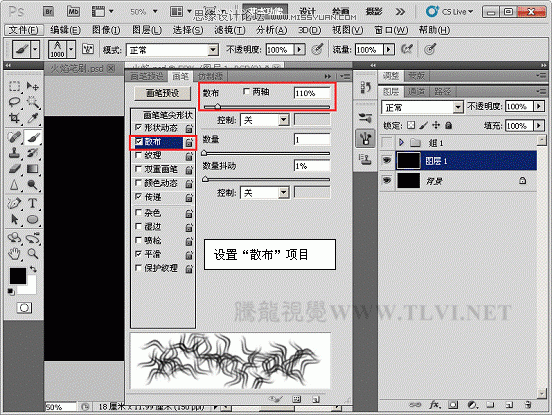This screenshot has height=415, width=552.
Task: Uncheck the Scattering checkbox
Action: tap(138, 142)
